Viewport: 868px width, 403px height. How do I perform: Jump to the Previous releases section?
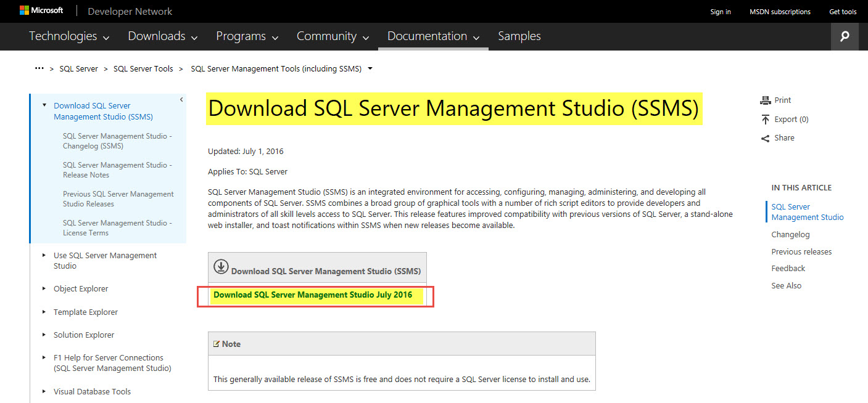coord(801,252)
